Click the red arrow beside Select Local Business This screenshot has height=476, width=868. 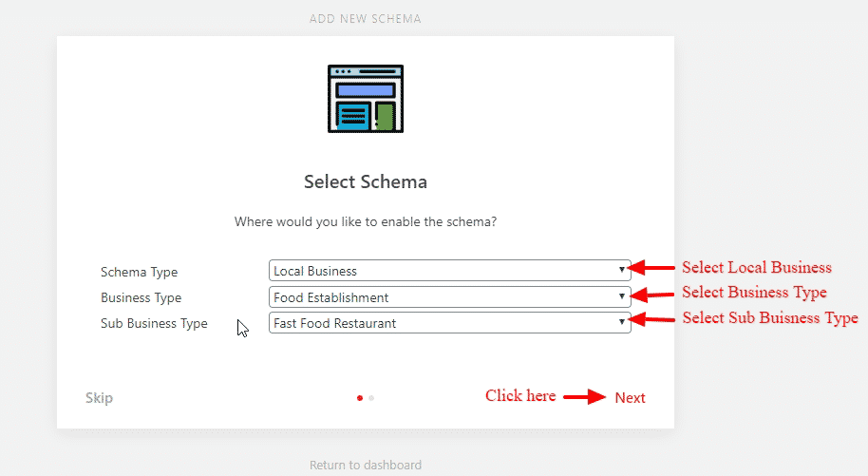coord(651,268)
